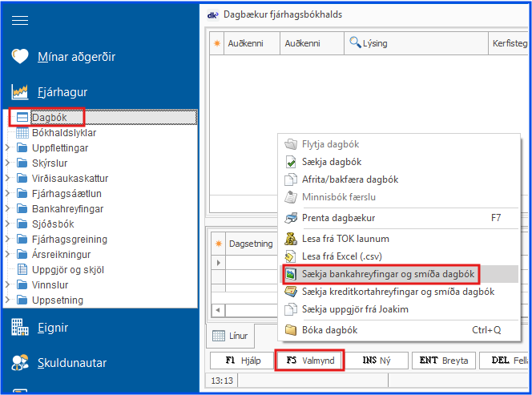
Task: Expand the Uppflettingar tree node
Action: click(8, 148)
